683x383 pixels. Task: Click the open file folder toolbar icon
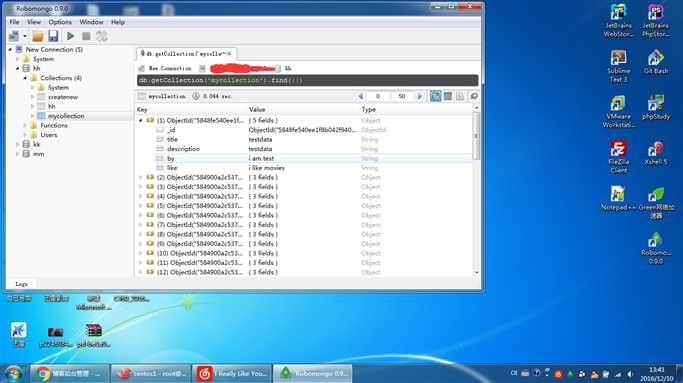[38, 36]
